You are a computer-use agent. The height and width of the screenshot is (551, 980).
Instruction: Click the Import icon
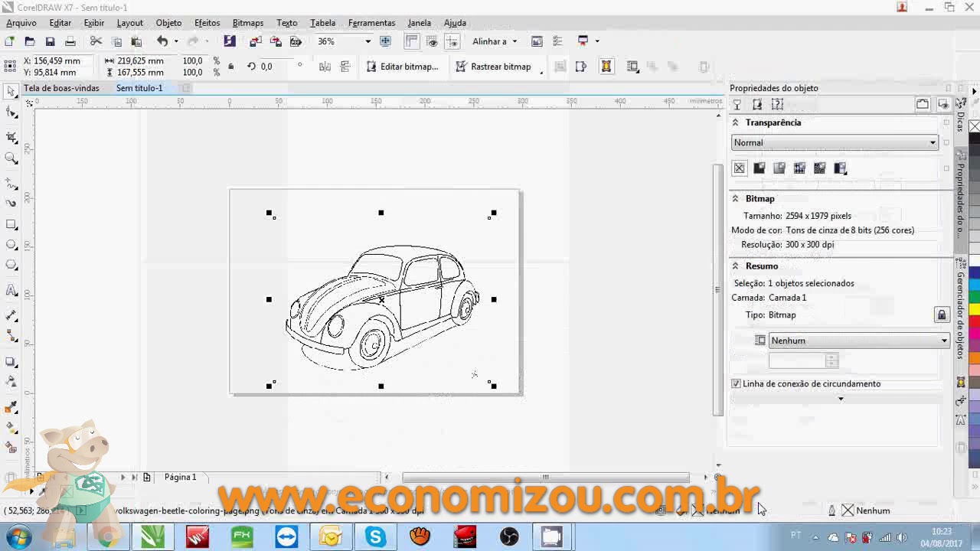pos(256,41)
